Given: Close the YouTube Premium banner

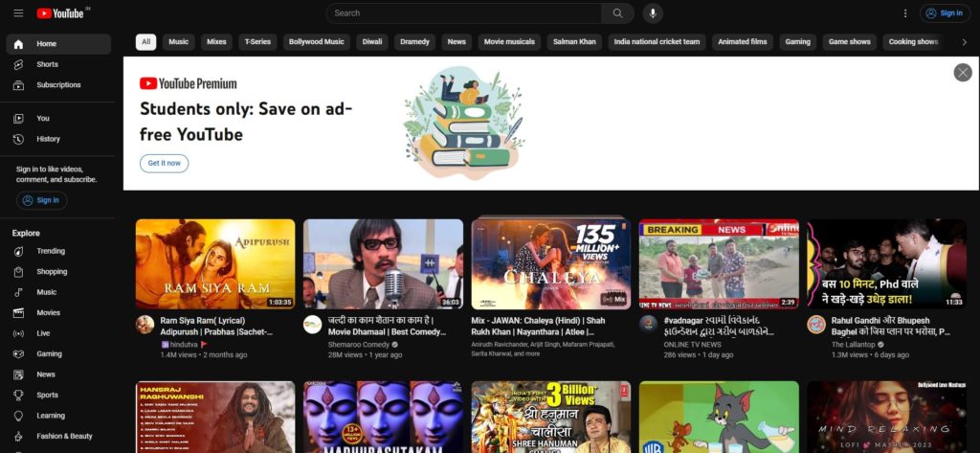Looking at the screenshot, I should pos(962,73).
